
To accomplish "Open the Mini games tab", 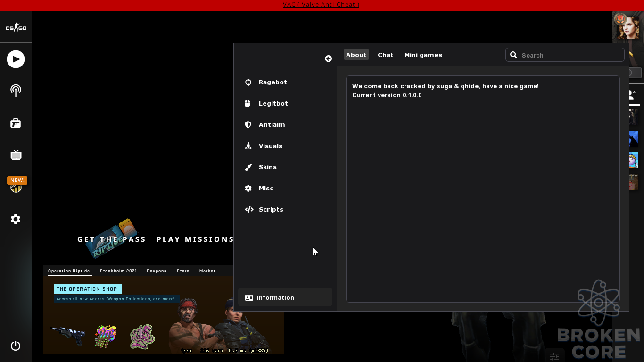I will coord(423,55).
